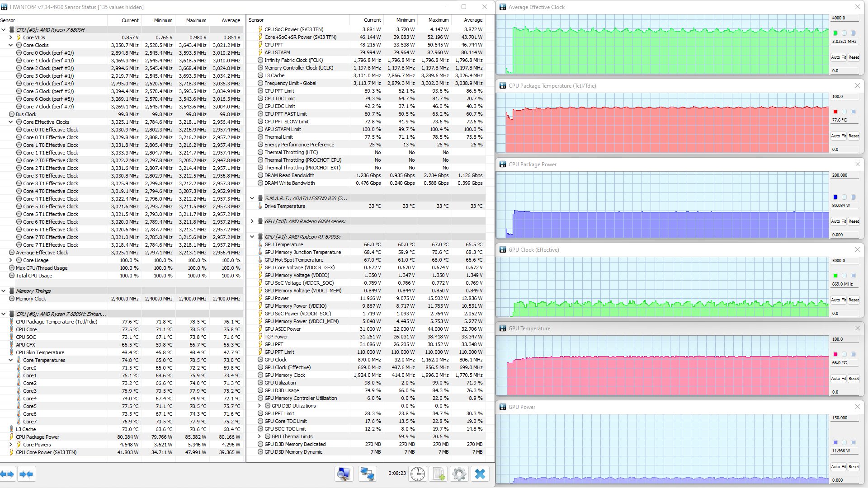Click Reset in GPU Temperature graph
Screen dimensions: 868x488
pyautogui.click(x=854, y=379)
